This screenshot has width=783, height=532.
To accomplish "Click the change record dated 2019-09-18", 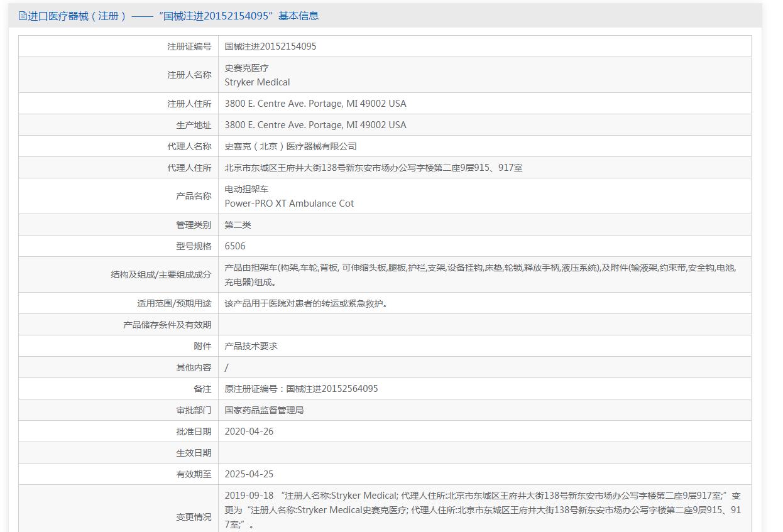I will coord(483,510).
